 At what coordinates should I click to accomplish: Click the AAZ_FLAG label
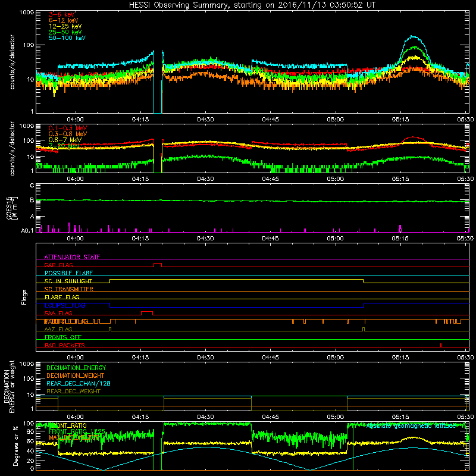point(58,329)
